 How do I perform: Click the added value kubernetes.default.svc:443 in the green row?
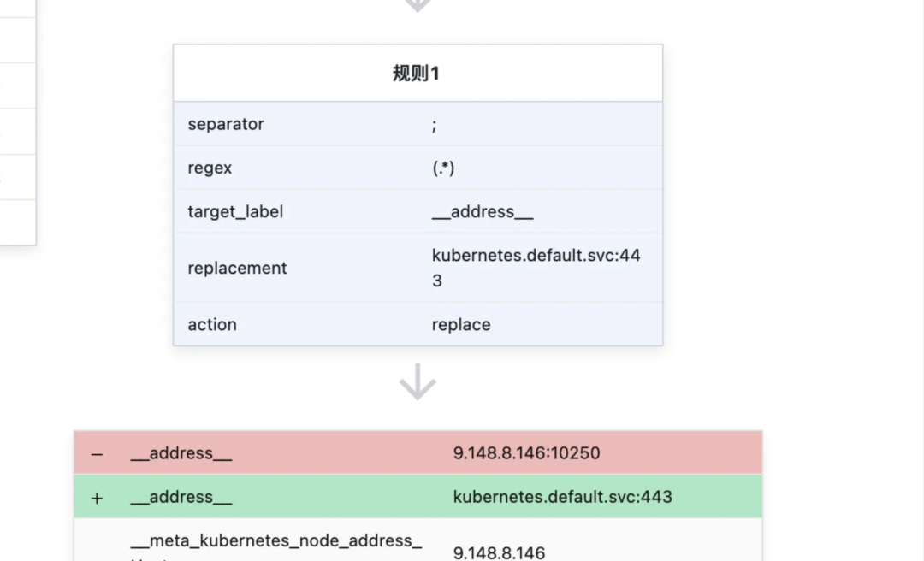pos(563,497)
